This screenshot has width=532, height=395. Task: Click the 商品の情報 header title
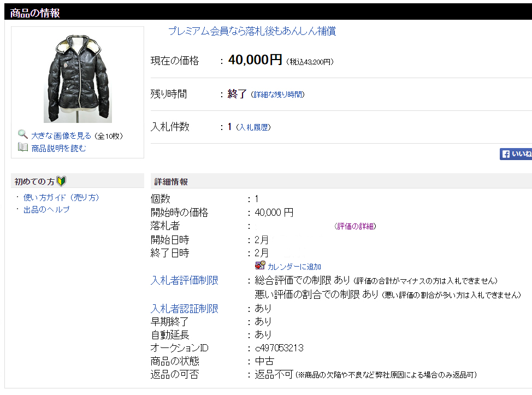(35, 13)
